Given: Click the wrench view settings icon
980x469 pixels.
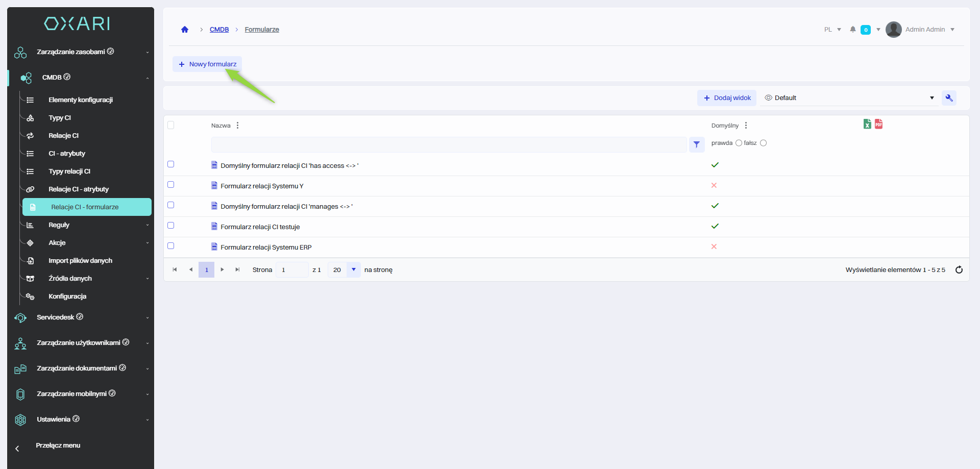Looking at the screenshot, I should pyautogui.click(x=949, y=98).
